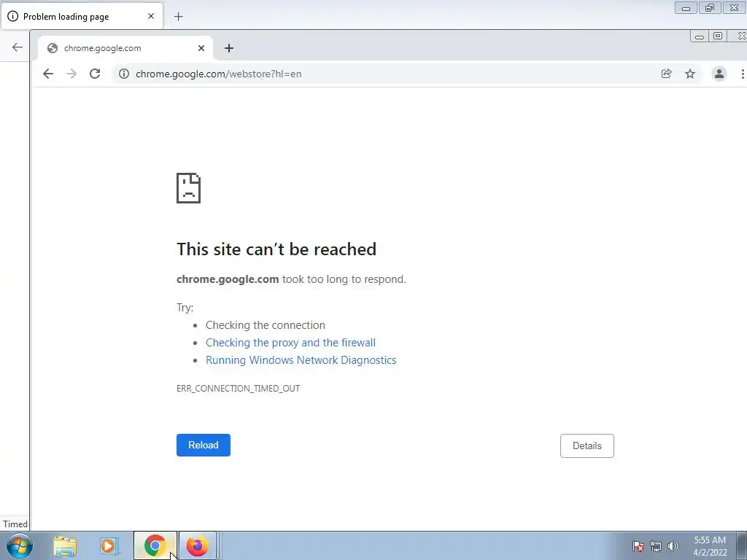Open the Windows Start menu
This screenshot has width=747, height=560.
(x=20, y=545)
